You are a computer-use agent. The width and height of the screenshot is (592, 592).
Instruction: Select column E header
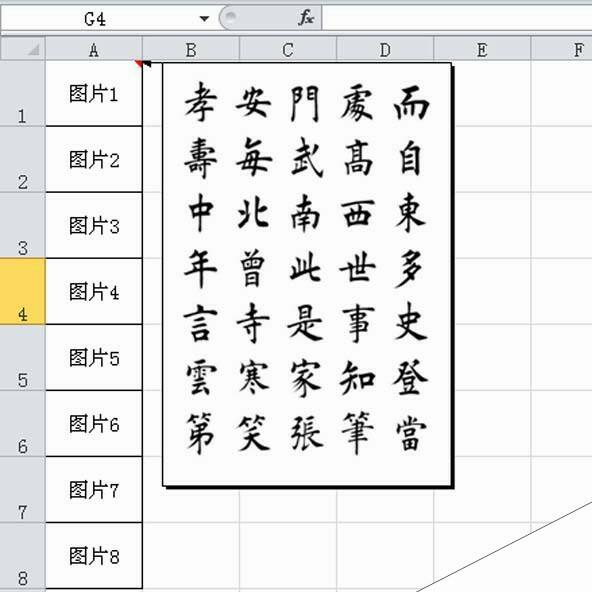482,50
